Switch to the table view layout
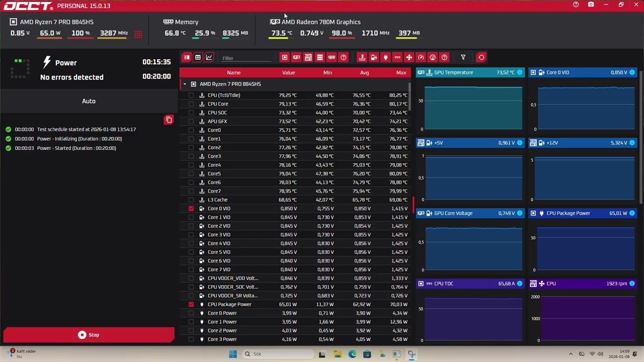Viewport: 644px width, 362px height. [x=198, y=57]
